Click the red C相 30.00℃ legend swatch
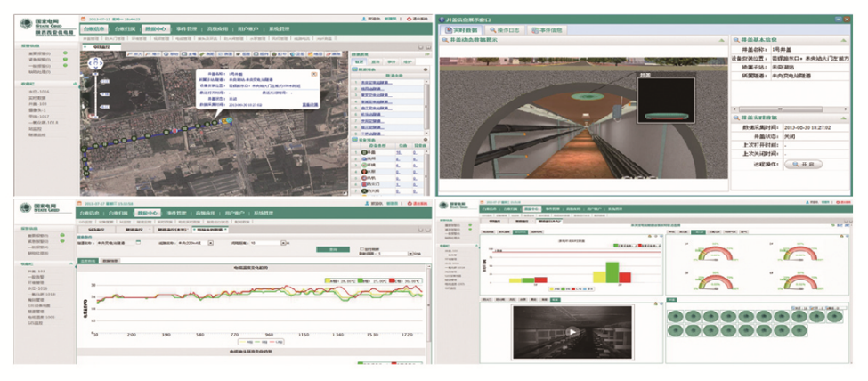Screen dimensions: 868x381 click(392, 280)
